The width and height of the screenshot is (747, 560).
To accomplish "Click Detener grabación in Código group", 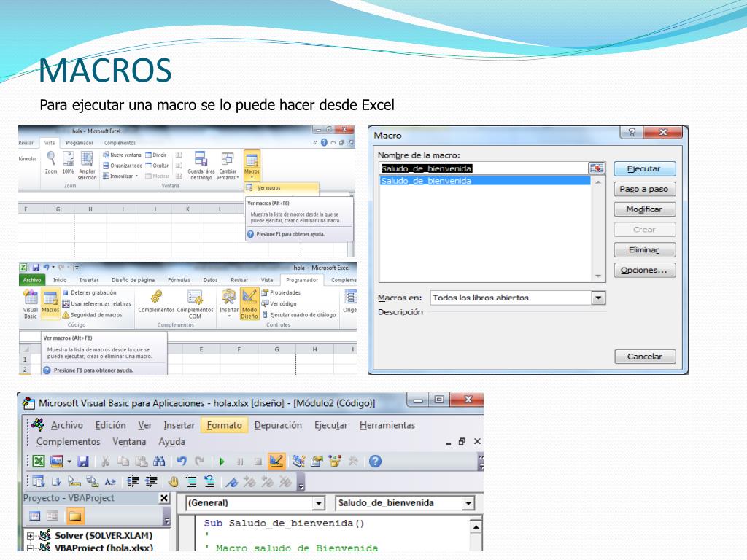I will (90, 292).
